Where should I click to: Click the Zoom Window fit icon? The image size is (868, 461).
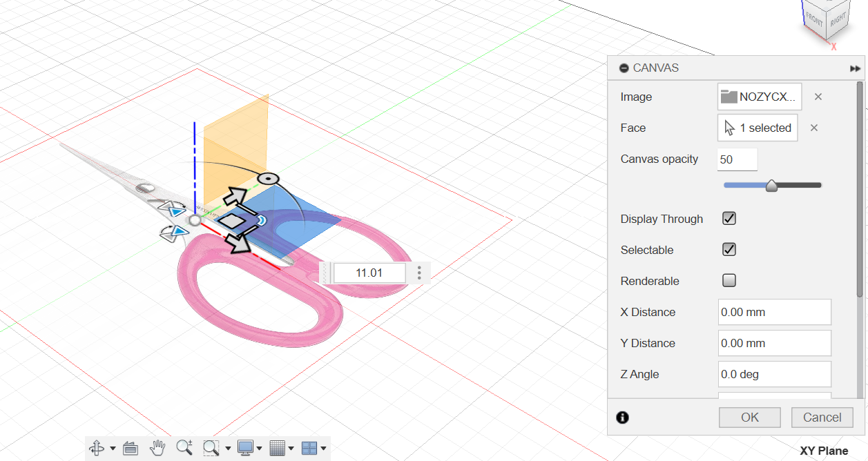(211, 449)
